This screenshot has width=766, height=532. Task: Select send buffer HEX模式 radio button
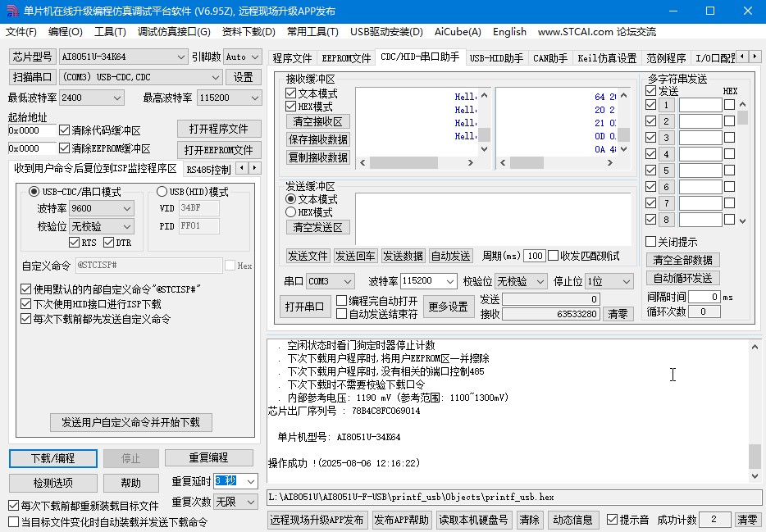point(290,211)
